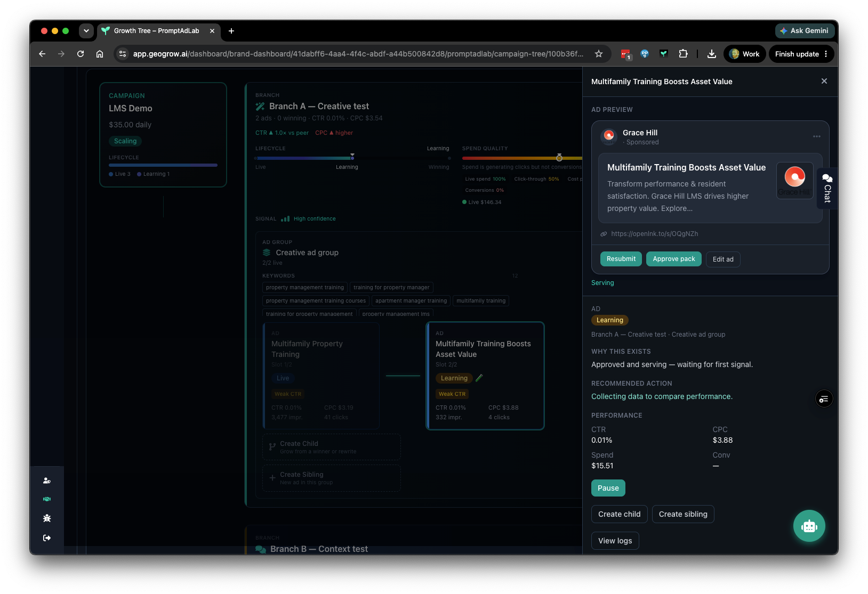Click the pencil edit icon beside the Learning badge
The image size is (868, 594).
pos(479,378)
